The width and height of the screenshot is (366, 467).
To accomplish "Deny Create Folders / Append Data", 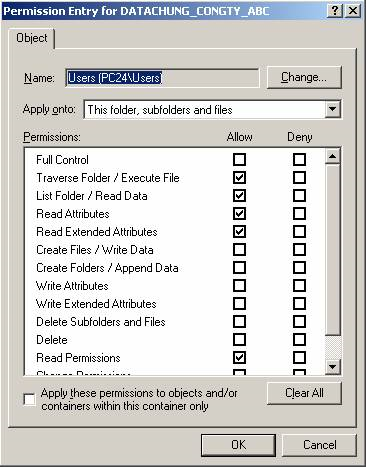I will point(299,268).
